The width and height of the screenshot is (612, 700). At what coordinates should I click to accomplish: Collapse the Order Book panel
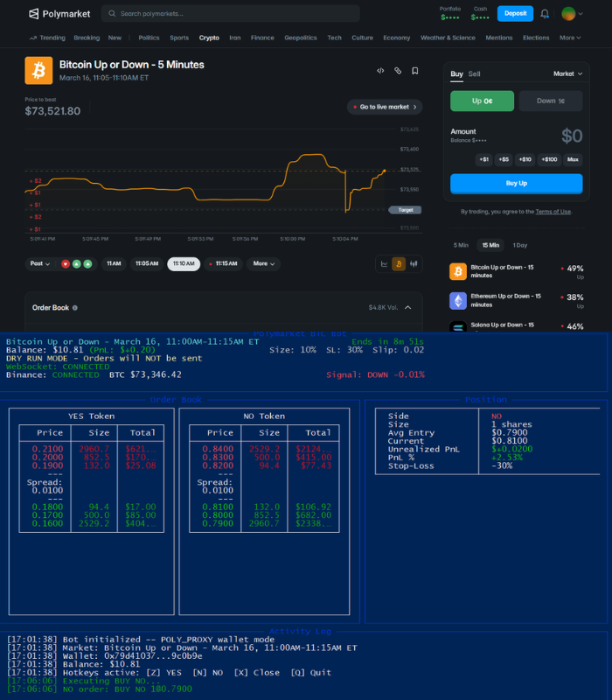click(407, 308)
